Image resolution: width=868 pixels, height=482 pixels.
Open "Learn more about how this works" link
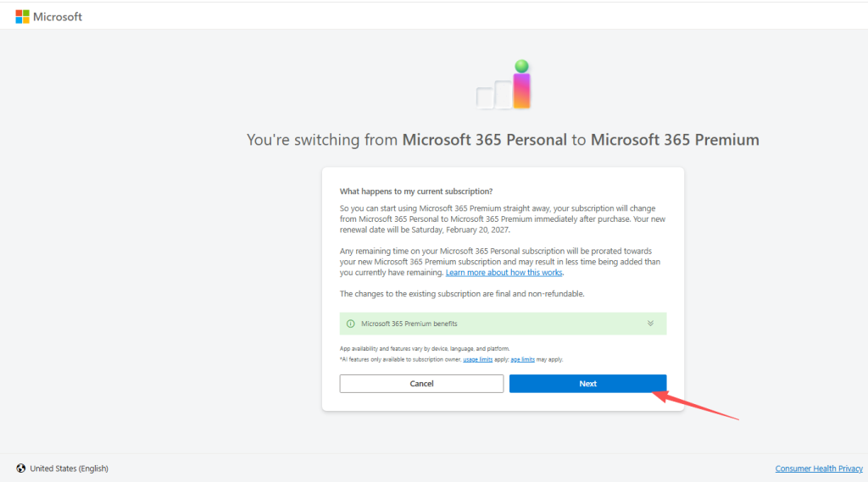(x=504, y=273)
